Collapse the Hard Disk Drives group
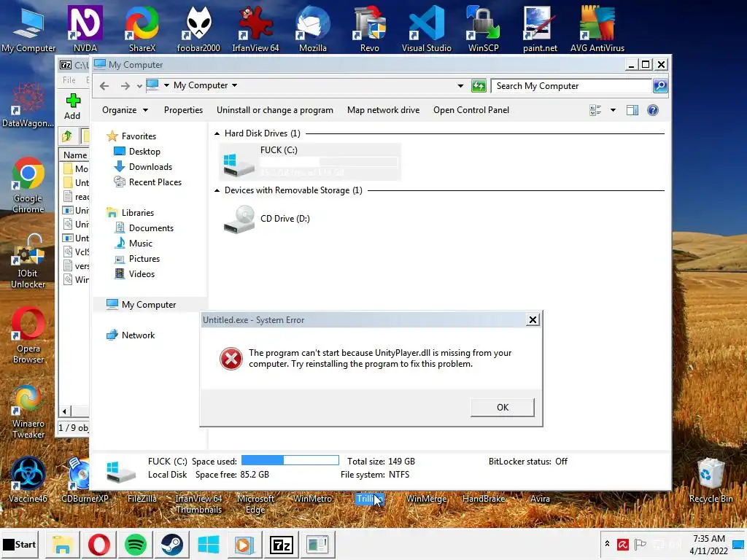The height and width of the screenshot is (560, 747). pos(217,133)
